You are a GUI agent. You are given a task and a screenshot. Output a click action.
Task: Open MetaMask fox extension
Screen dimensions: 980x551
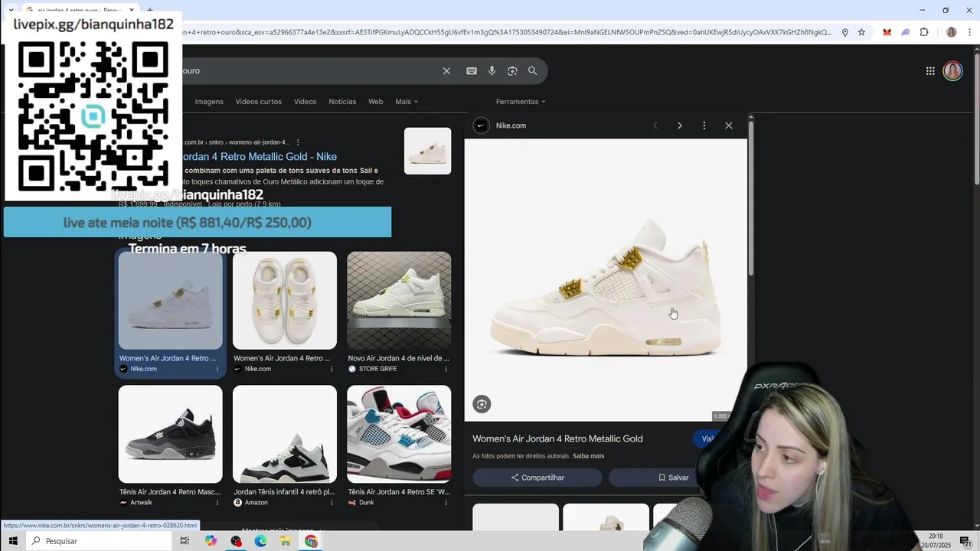click(887, 32)
